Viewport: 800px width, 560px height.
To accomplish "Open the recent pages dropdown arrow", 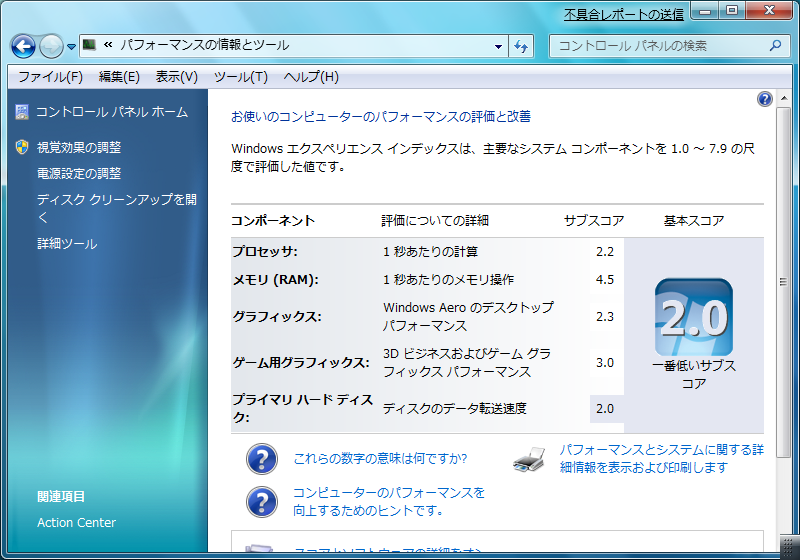I will (x=71, y=47).
